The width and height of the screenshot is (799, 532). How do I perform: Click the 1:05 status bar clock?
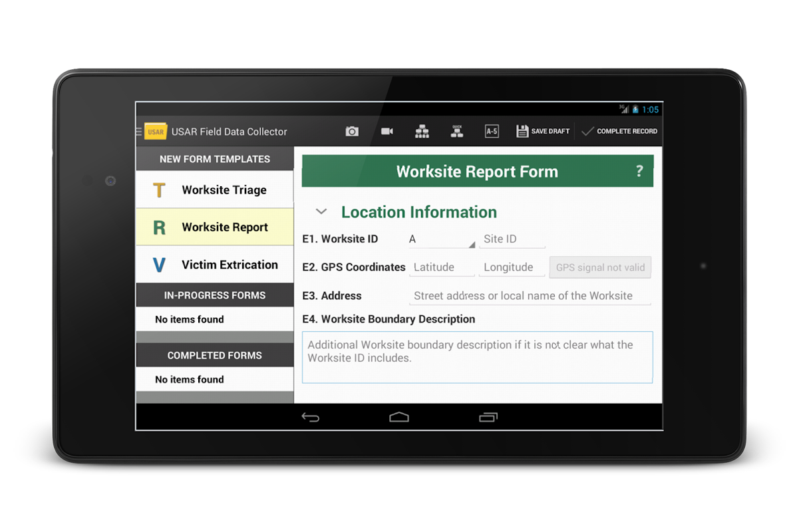click(651, 110)
